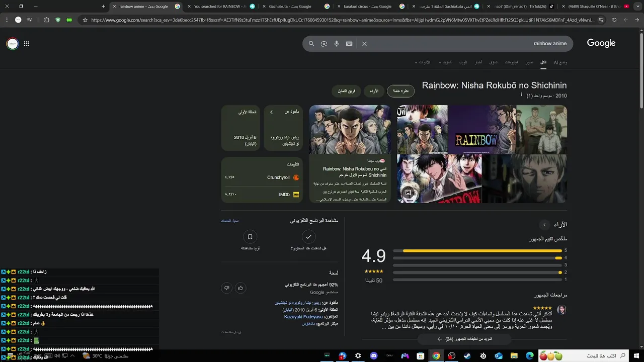Open the تسوّق (Shopping) tab

[x=494, y=62]
